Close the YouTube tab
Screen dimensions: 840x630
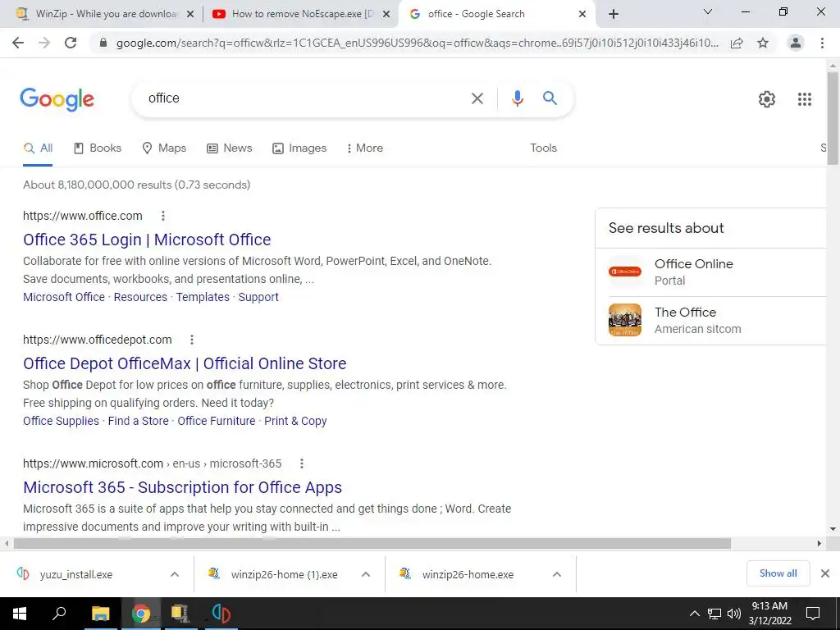tap(386, 15)
